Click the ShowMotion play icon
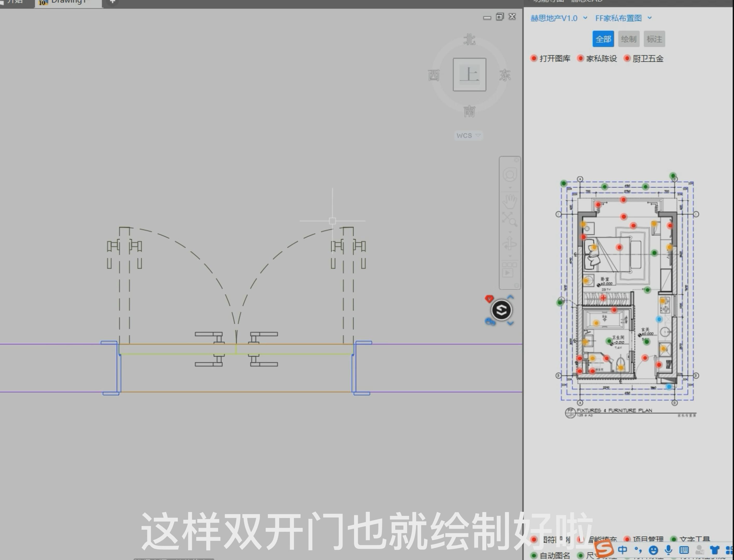 508,273
